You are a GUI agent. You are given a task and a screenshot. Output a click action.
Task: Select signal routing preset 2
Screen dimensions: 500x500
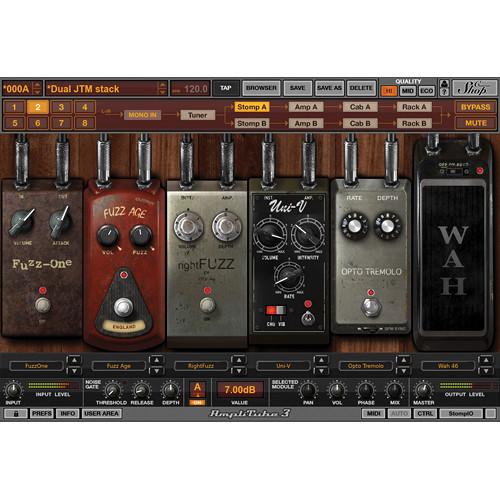tap(38, 107)
